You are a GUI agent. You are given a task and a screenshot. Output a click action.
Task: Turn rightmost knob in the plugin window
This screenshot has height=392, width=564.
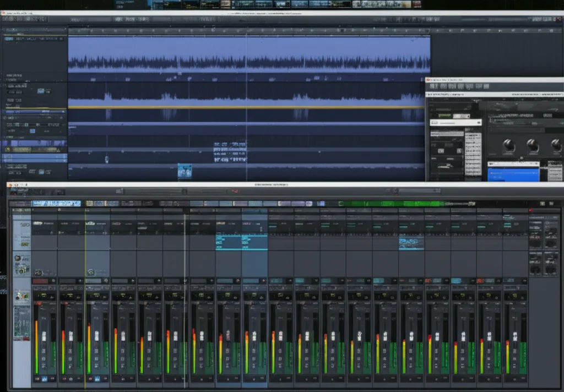pyautogui.click(x=556, y=145)
